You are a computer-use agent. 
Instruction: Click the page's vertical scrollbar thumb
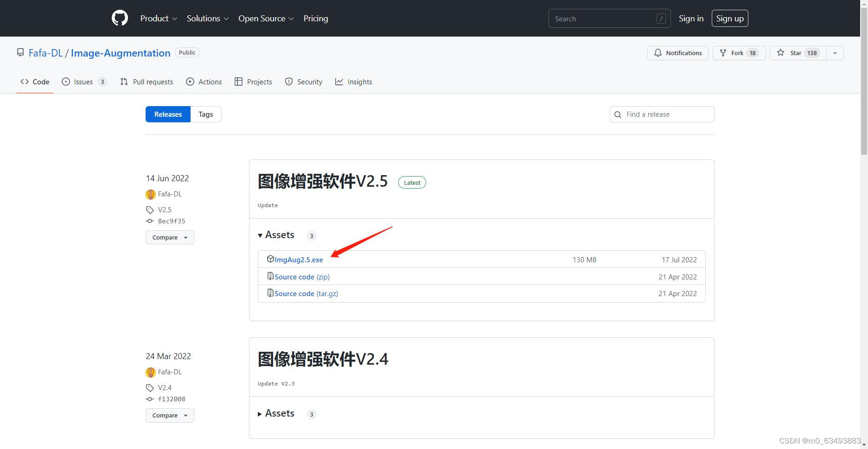864,81
